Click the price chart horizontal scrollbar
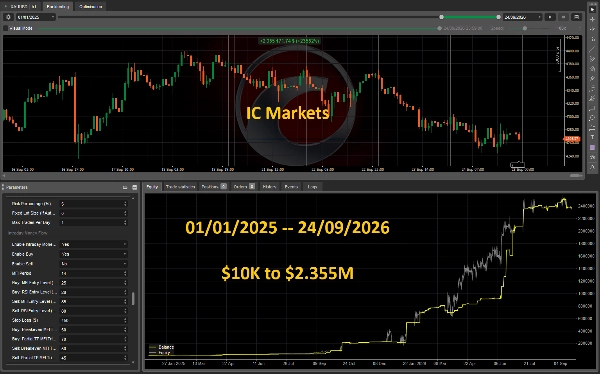This screenshot has height=374, width=600. 576,175
